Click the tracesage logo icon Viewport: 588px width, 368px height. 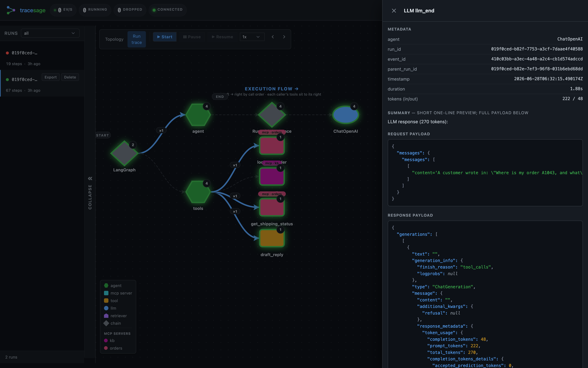11,10
